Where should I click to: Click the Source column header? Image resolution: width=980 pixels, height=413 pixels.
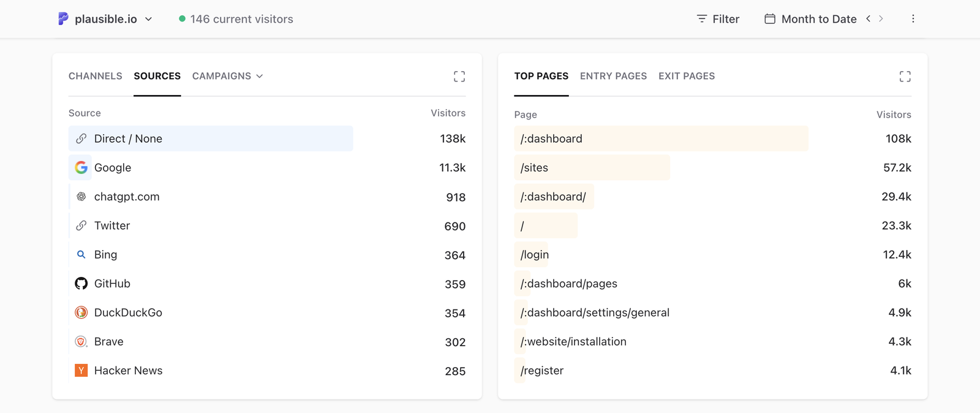(x=85, y=113)
